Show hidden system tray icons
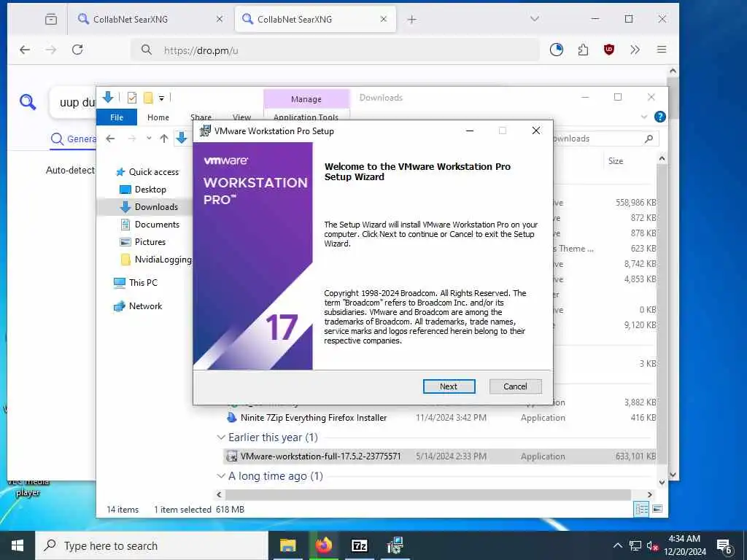The width and height of the screenshot is (747, 560). click(617, 545)
